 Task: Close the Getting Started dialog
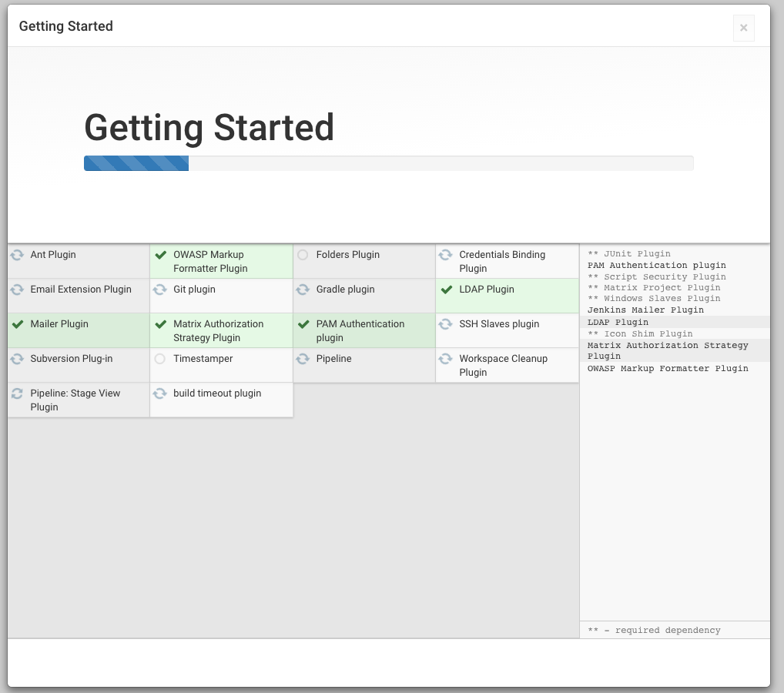point(743,28)
